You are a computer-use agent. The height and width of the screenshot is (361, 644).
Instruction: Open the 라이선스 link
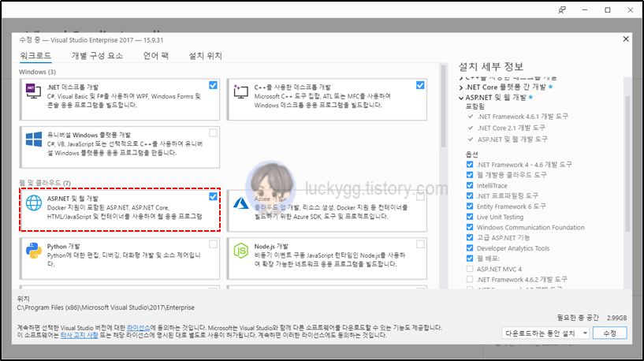[x=138, y=328]
